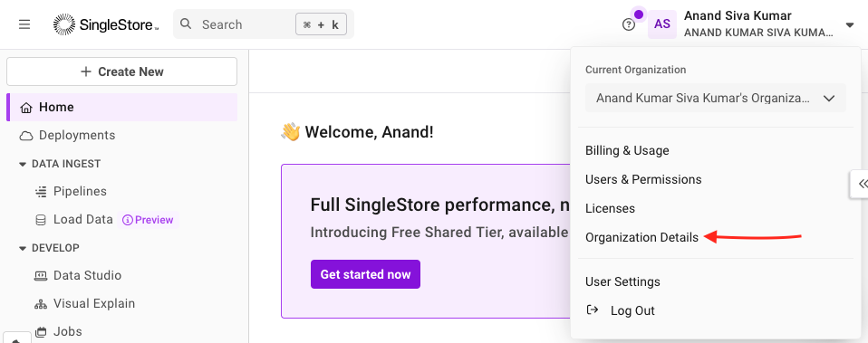Click Log Out menu item
The width and height of the screenshot is (868, 343).
point(632,311)
